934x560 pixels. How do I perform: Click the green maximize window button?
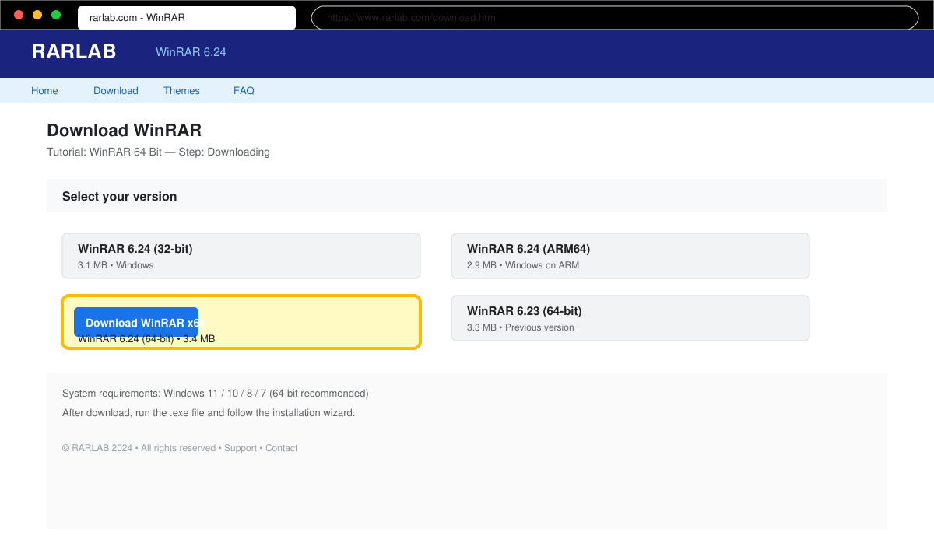click(56, 15)
